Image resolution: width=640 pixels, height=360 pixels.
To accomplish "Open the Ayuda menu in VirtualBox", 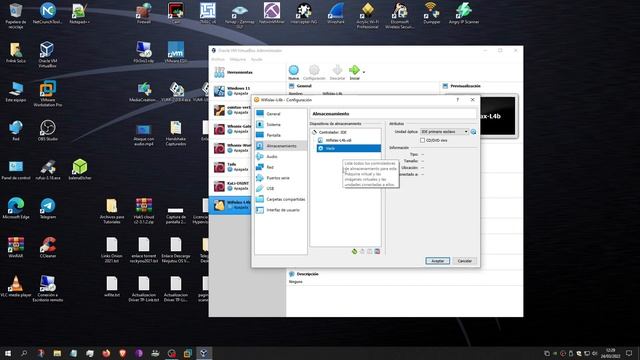I will [x=257, y=60].
